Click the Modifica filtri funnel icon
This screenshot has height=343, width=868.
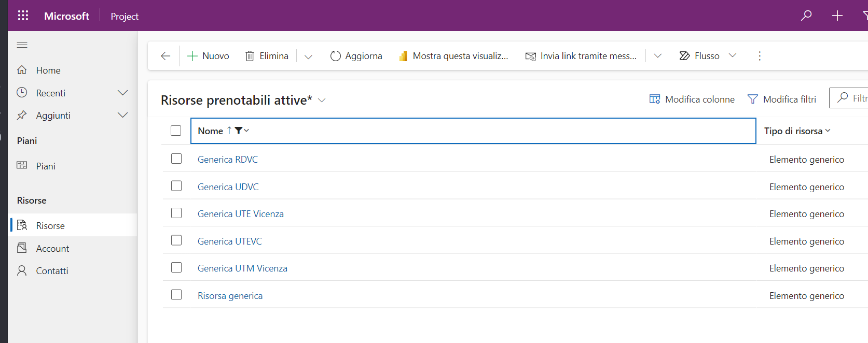point(752,99)
